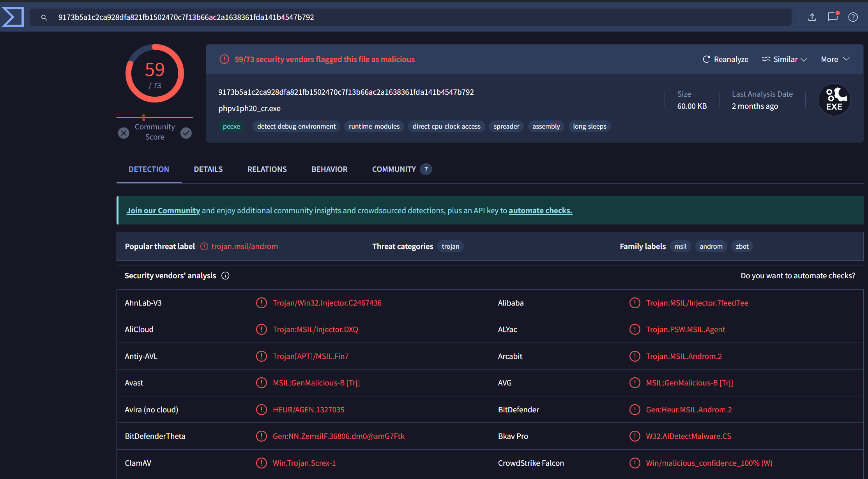Click the peexe tag
Screen dimensions: 868x479
pos(232,126)
